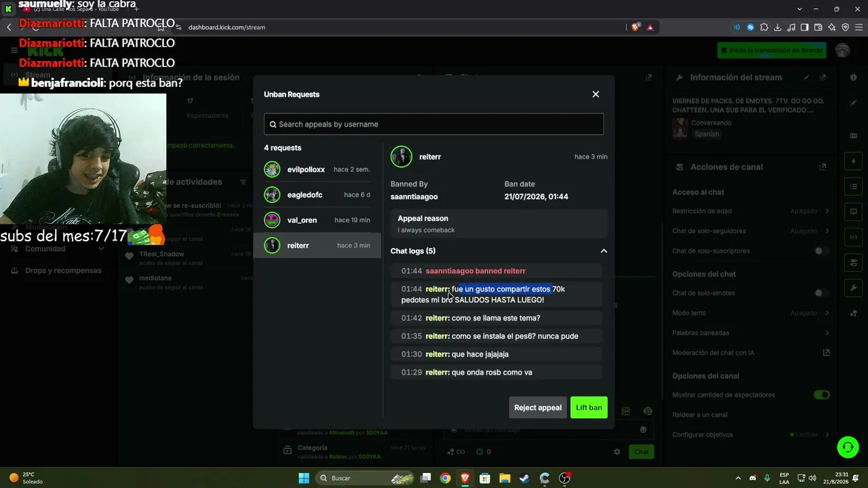Click the chat bubble sidebar icon
Screen dimensions: 868x488
[853, 211]
